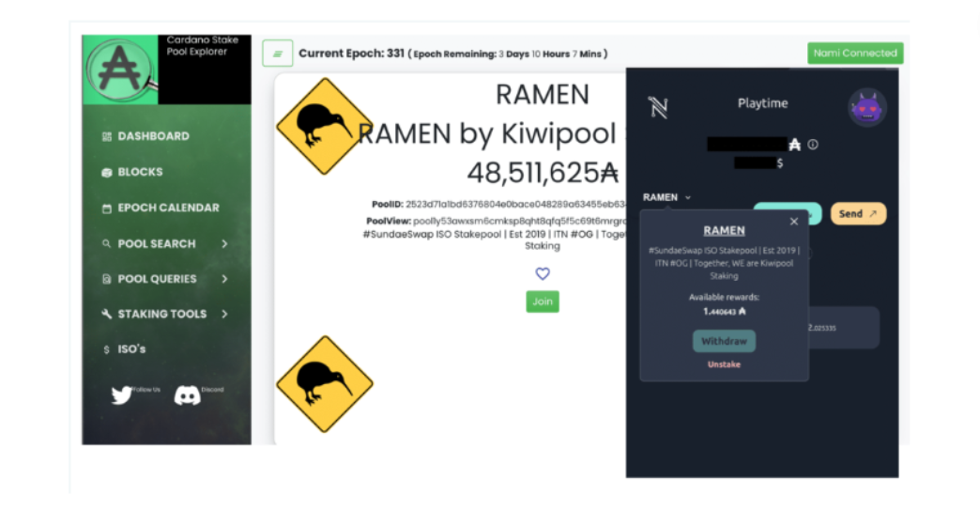980x510 pixels.
Task: Click the Send button in Nami
Action: coord(858,214)
